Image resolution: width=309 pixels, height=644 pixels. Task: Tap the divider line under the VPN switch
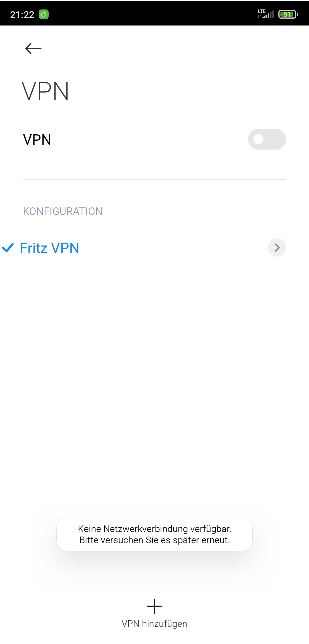coord(154,180)
